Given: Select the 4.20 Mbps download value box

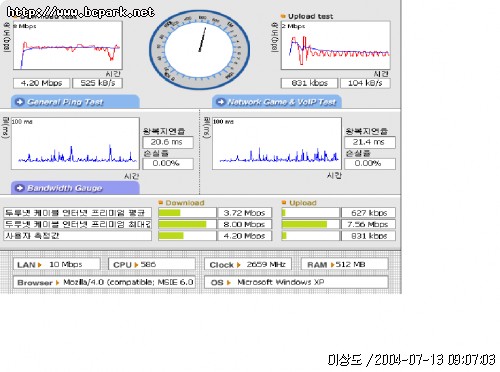Looking at the screenshot, I should (x=41, y=83).
